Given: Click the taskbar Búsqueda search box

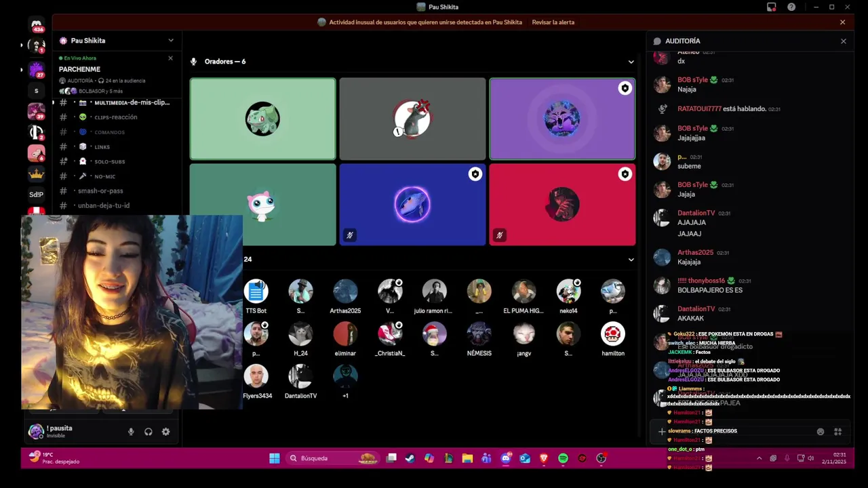Looking at the screenshot, I should tap(331, 458).
